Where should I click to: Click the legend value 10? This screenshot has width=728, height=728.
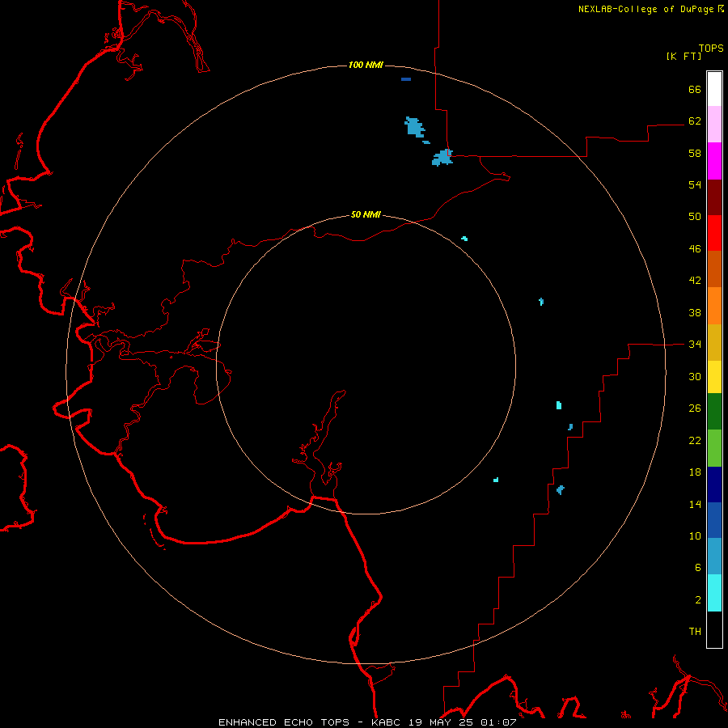pyautogui.click(x=695, y=535)
